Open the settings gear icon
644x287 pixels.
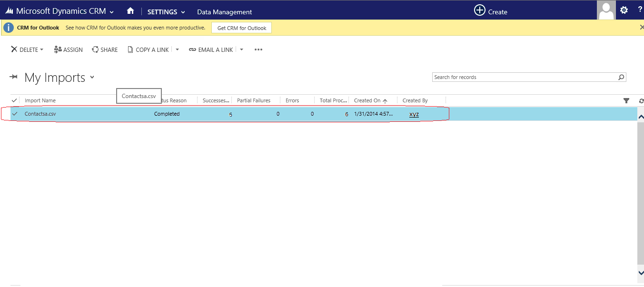624,10
